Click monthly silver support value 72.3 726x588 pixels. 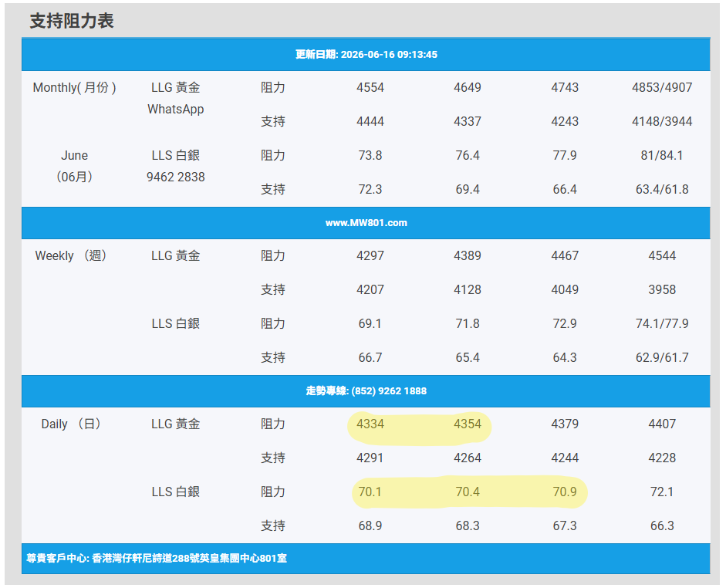pos(370,189)
